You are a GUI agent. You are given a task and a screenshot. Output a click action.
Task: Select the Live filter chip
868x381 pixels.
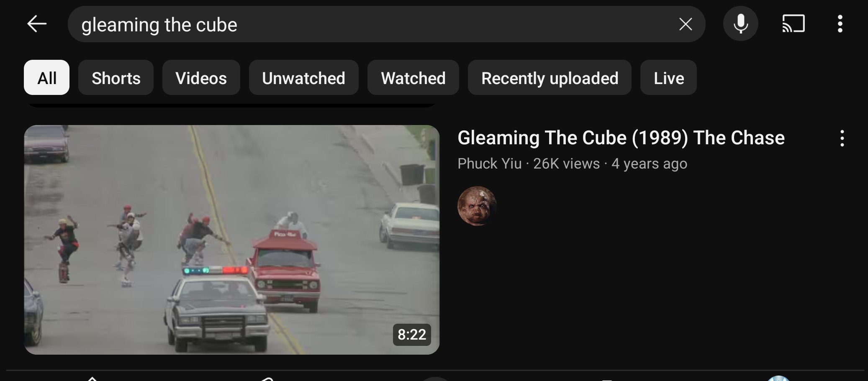coord(668,77)
